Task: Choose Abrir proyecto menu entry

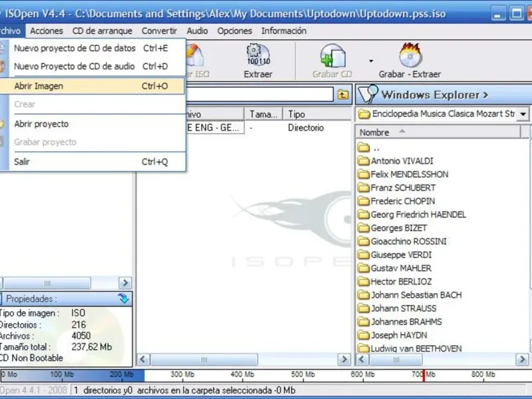Action: tap(92, 124)
